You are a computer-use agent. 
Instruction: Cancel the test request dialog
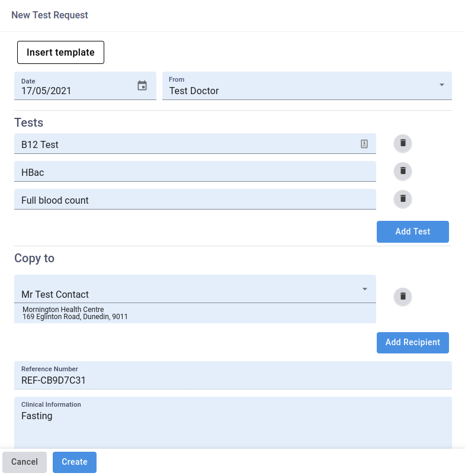[24, 462]
